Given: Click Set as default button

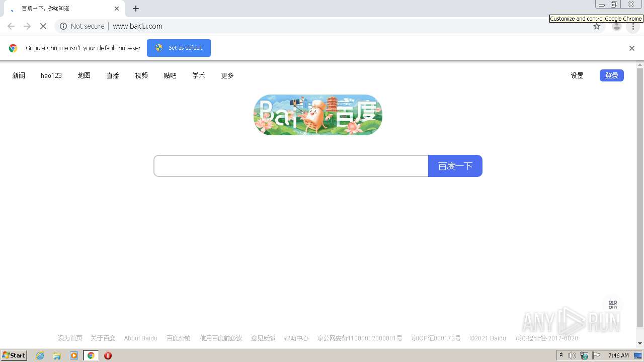Looking at the screenshot, I should [179, 48].
